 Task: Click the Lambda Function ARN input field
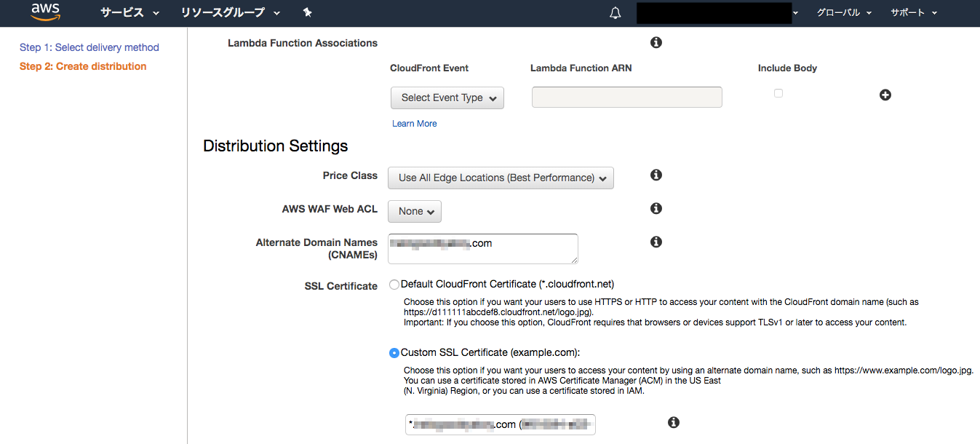627,98
